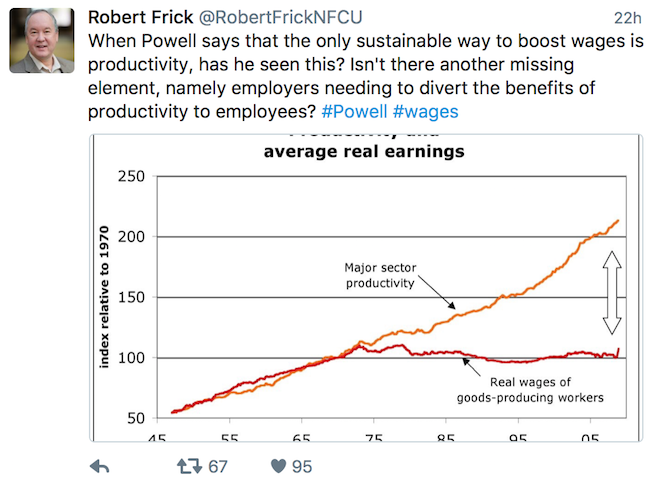Retweet this tweet using the arrows icon
Screen dimensions: 650x487
(x=189, y=466)
